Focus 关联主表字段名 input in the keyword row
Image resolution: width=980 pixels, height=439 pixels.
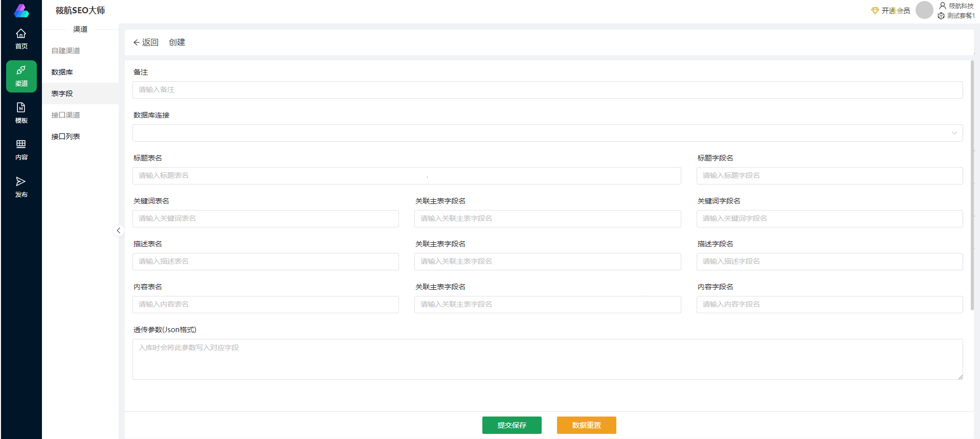(547, 219)
